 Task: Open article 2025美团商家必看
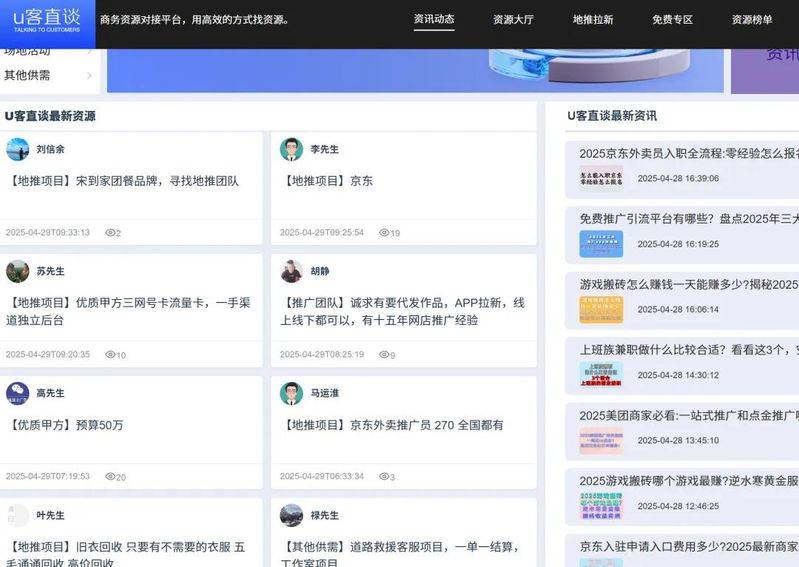click(x=689, y=416)
